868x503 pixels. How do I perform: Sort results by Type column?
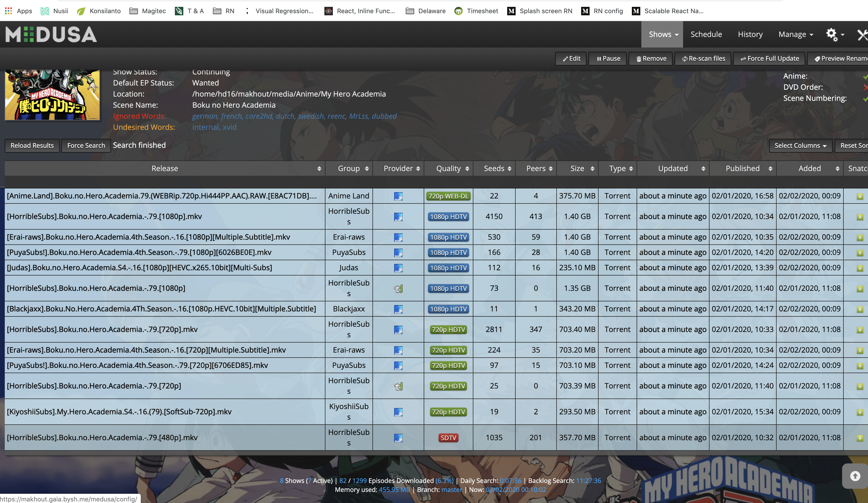click(618, 168)
